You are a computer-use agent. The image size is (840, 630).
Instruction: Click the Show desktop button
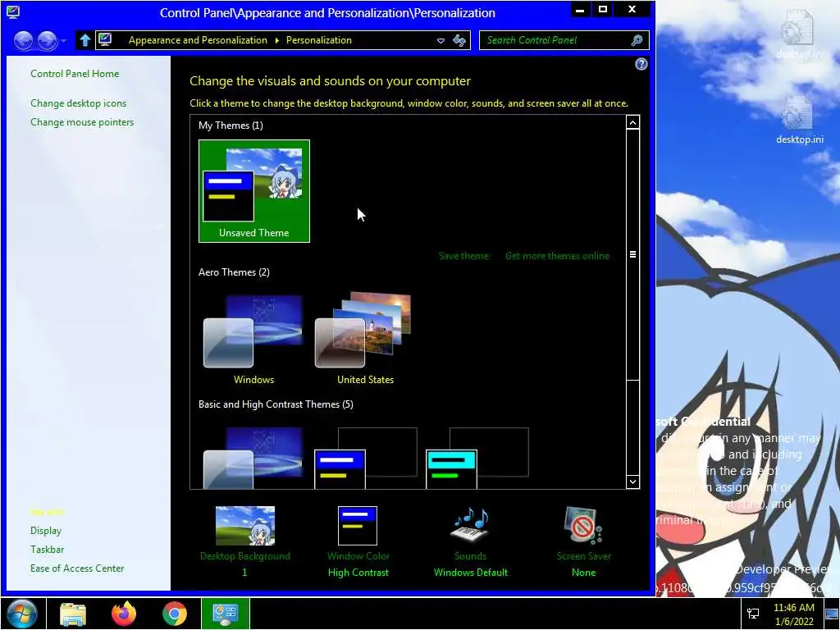pyautogui.click(x=832, y=614)
